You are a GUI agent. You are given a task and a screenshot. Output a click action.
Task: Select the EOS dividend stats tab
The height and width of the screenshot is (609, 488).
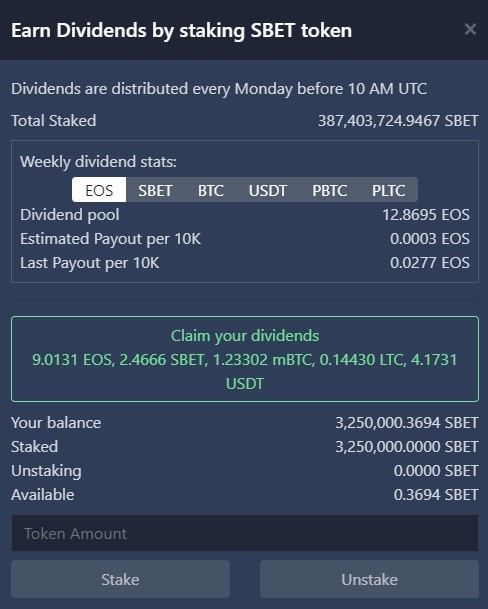click(99, 190)
